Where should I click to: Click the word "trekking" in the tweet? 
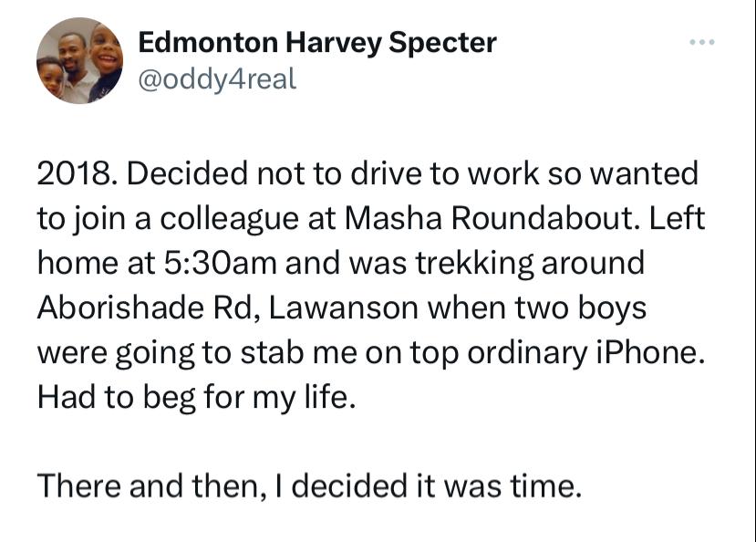[x=474, y=265]
